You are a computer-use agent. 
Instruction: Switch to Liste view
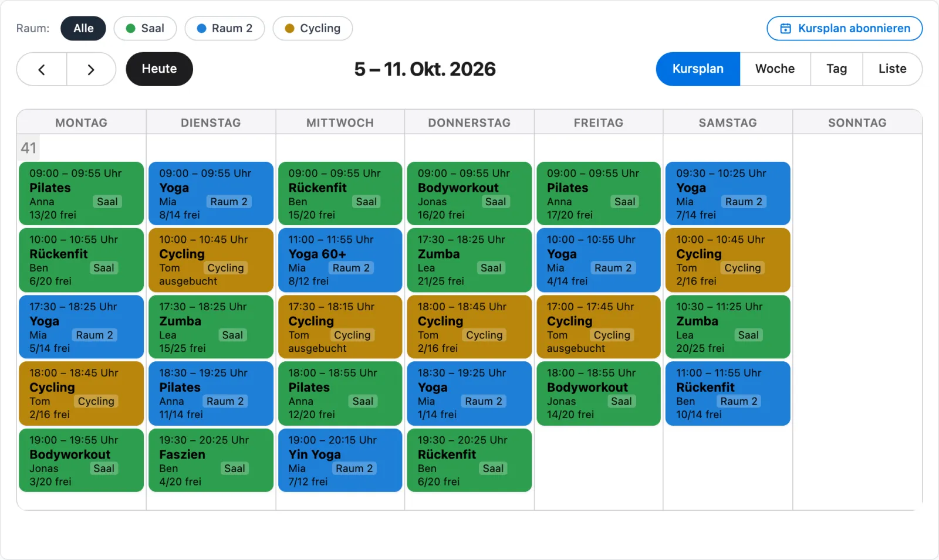pyautogui.click(x=892, y=69)
